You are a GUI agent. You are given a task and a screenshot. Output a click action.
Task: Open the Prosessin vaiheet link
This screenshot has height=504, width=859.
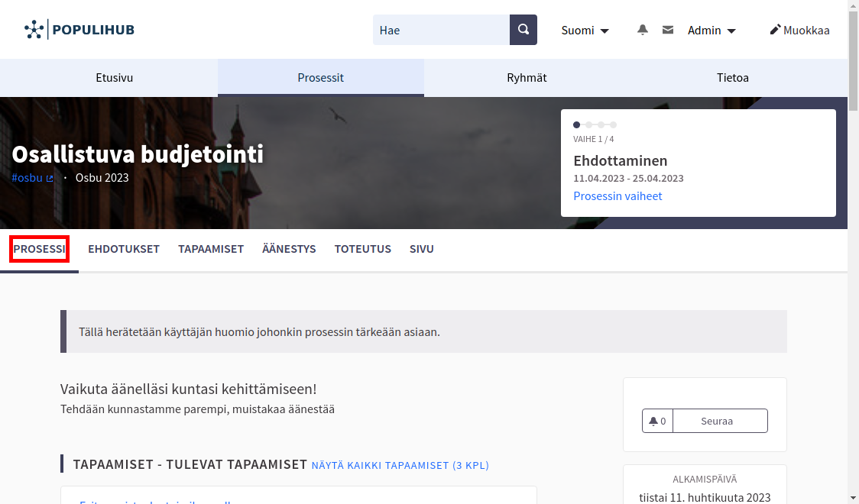pyautogui.click(x=618, y=195)
